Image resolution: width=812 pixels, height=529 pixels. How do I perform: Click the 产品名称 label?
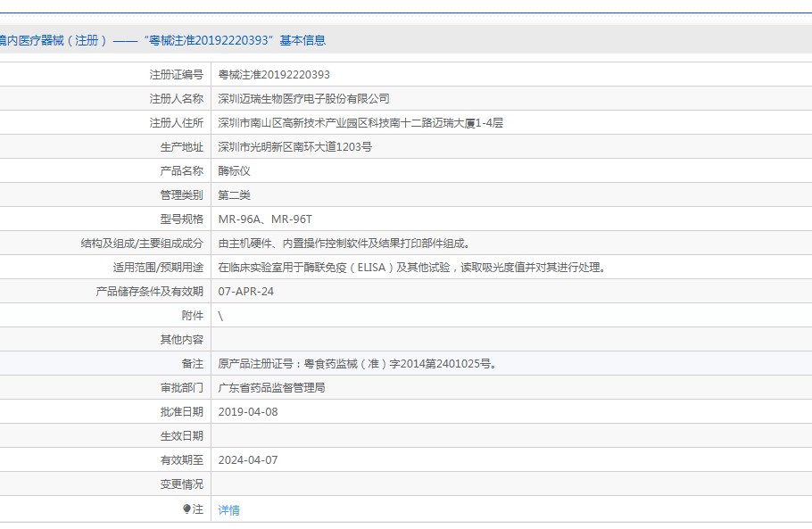pyautogui.click(x=182, y=170)
